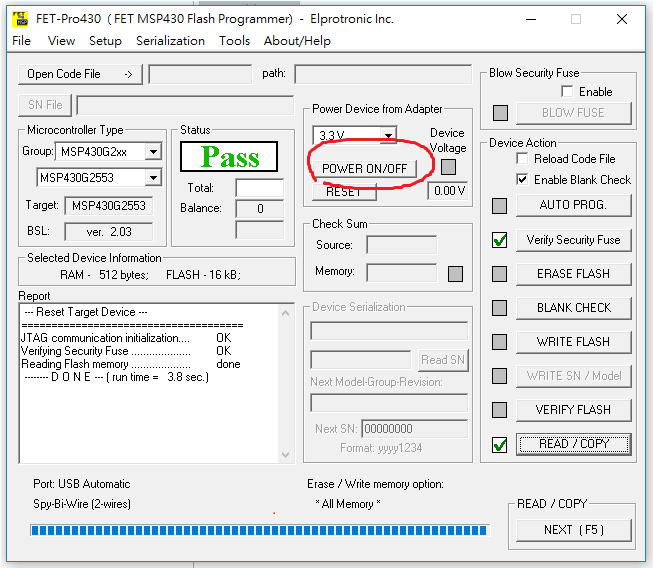Screen dimensions: 653x568
Task: Click the ERASE FLASH button
Action: [x=573, y=274]
